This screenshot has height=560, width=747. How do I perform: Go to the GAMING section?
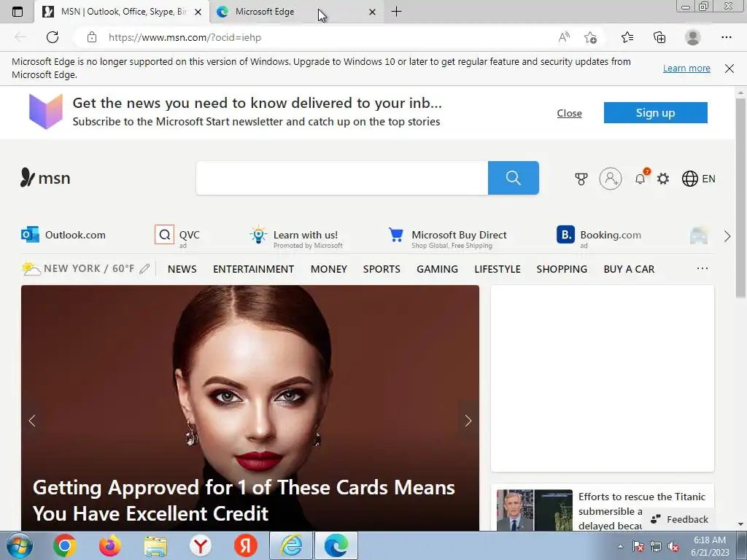(438, 269)
